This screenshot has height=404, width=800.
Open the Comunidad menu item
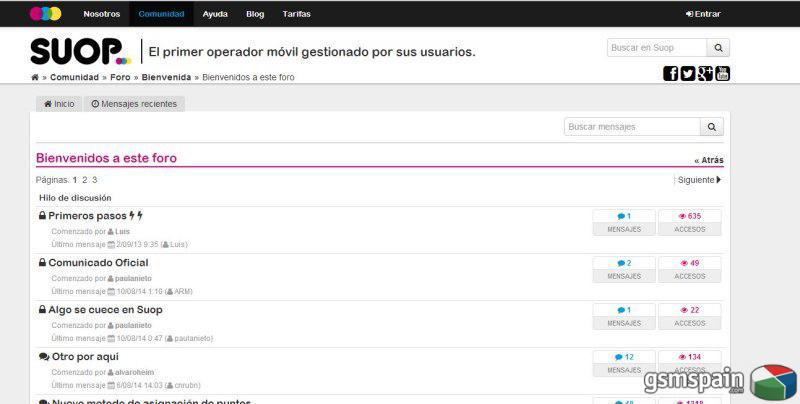(161, 14)
